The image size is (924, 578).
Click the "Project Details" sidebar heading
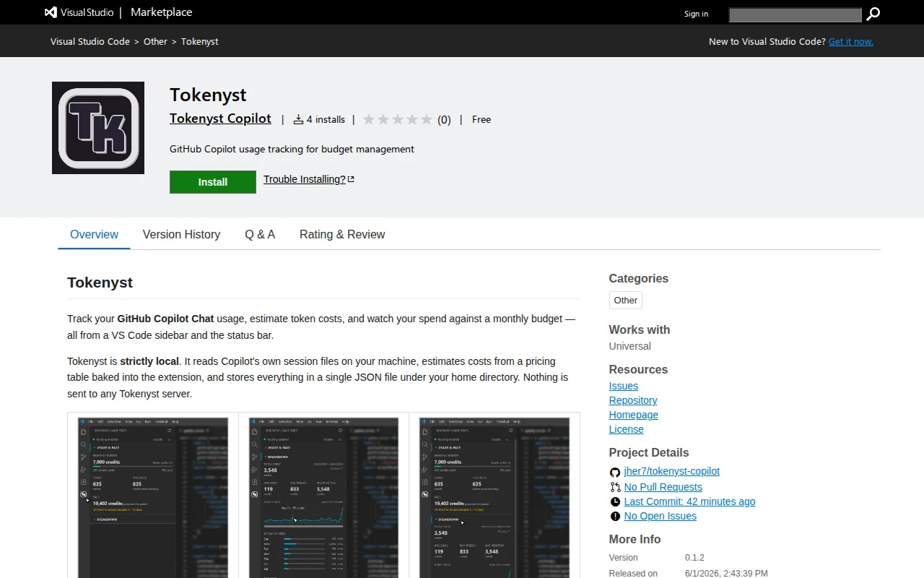[x=649, y=452]
